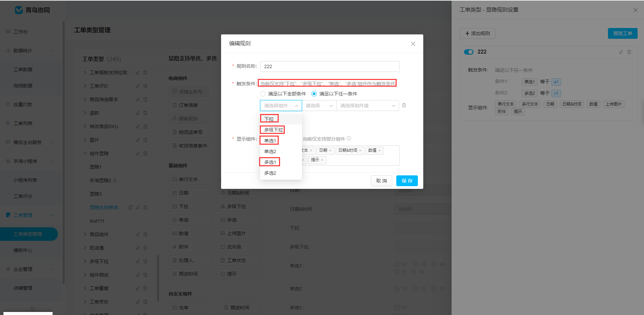Click the delete icon for 修改商品SKU type

point(145,126)
